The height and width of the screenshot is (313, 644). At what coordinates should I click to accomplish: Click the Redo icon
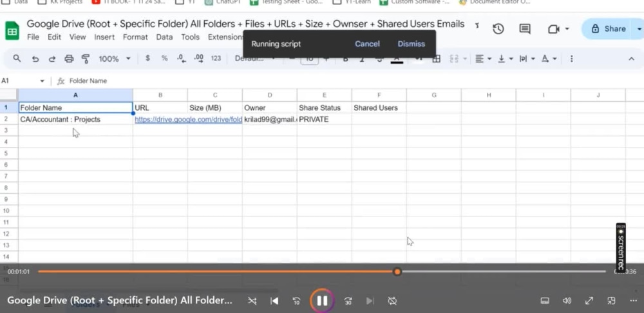52,59
